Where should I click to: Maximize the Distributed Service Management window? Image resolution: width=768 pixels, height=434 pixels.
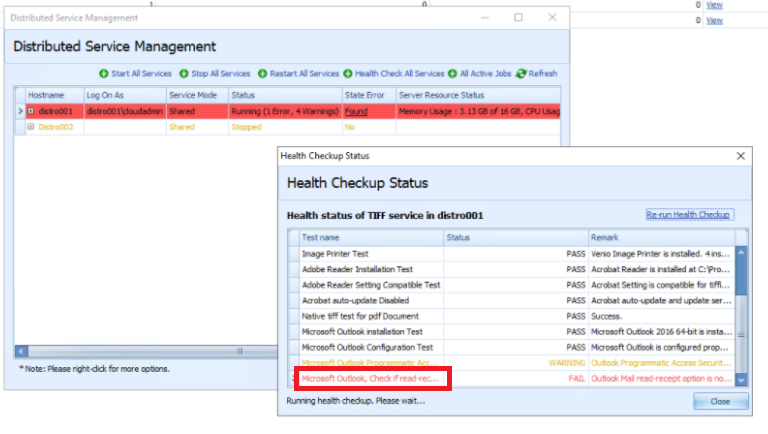click(518, 18)
